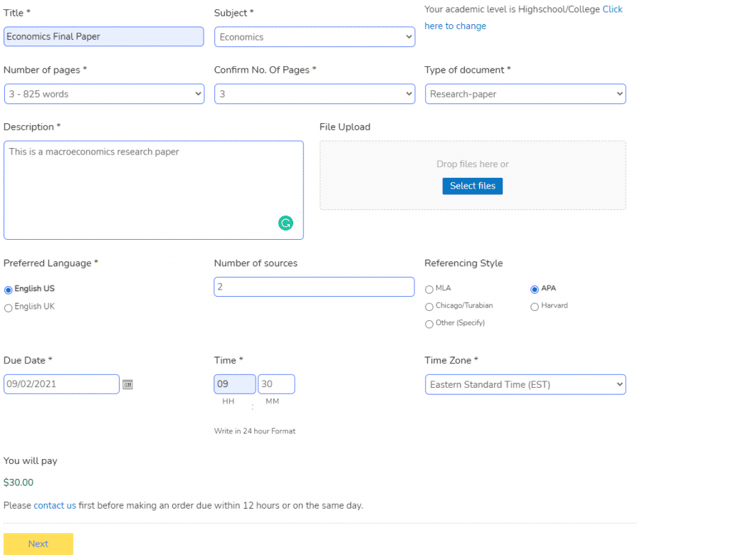Click the yellow Next button
The image size is (729, 560).
(38, 544)
